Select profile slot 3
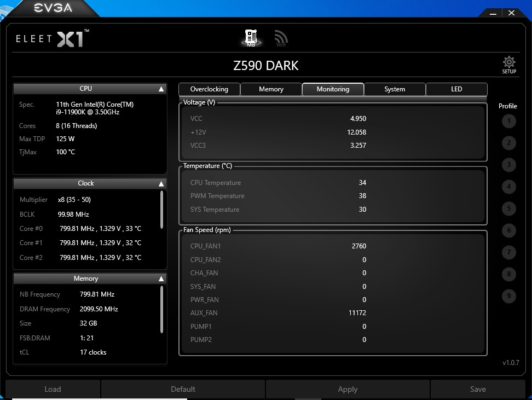Image resolution: width=532 pixels, height=400 pixels. [x=508, y=165]
